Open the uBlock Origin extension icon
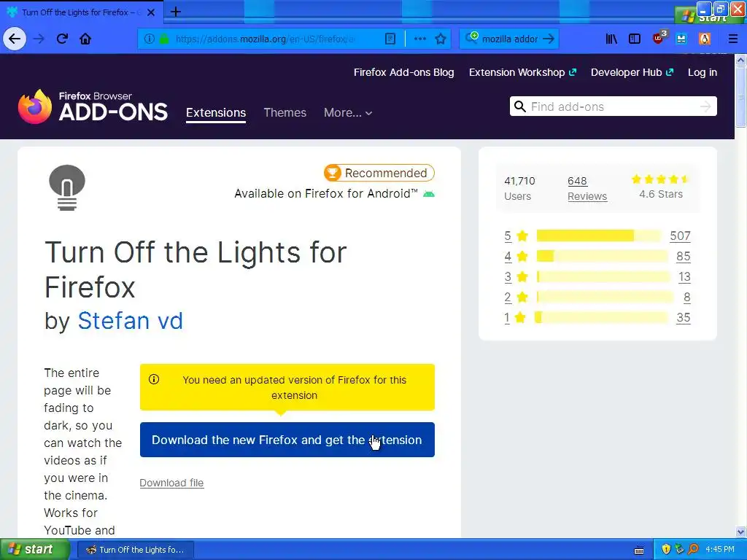 click(659, 38)
